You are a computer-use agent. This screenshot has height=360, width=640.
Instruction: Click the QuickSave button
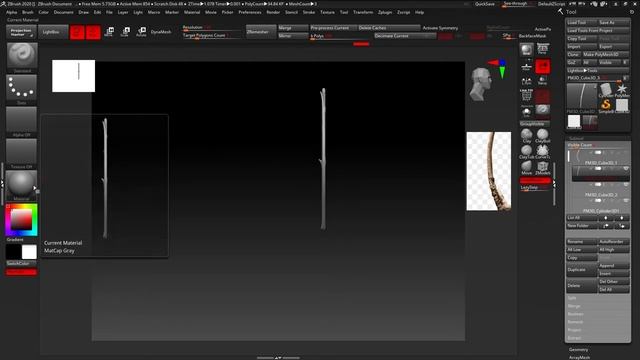[484, 4]
